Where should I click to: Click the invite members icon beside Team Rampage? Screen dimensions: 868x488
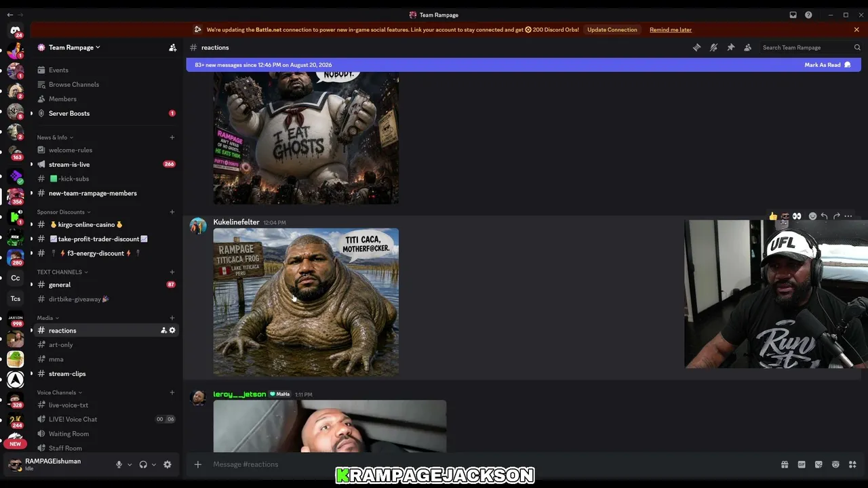coord(172,47)
